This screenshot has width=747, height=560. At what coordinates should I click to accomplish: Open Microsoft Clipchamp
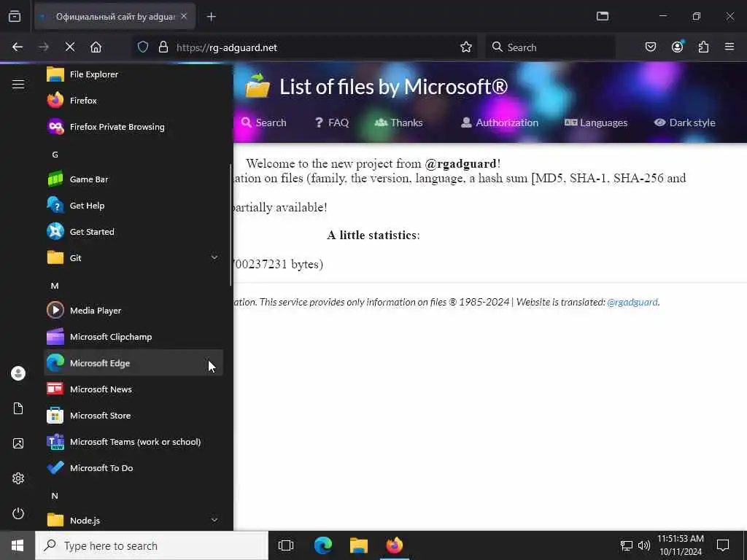(x=133, y=337)
